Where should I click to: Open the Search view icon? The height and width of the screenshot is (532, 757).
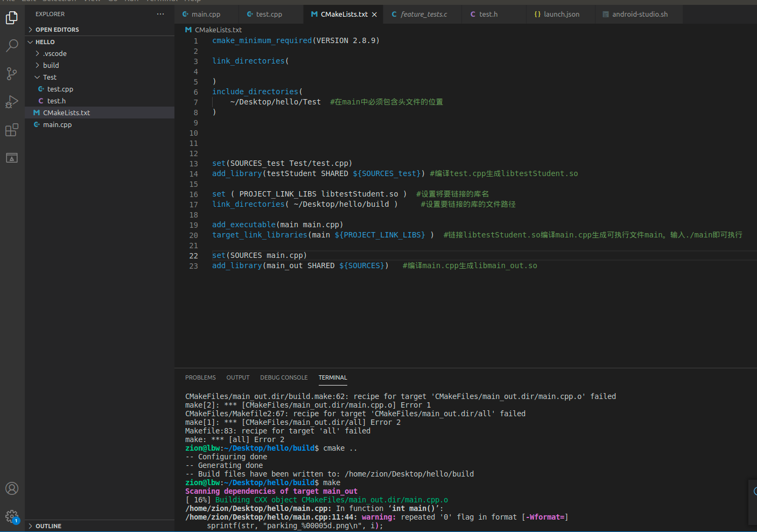(12, 46)
